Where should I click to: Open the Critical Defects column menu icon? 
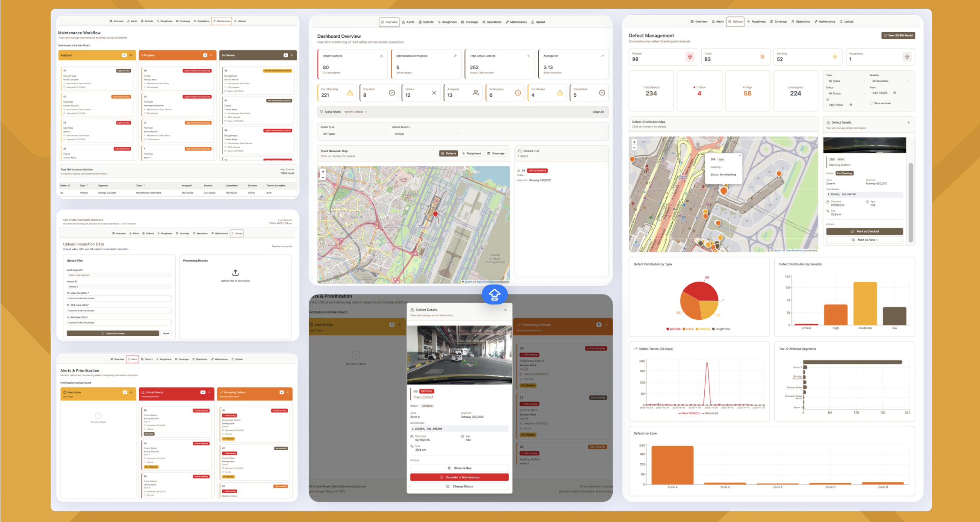pos(209,392)
